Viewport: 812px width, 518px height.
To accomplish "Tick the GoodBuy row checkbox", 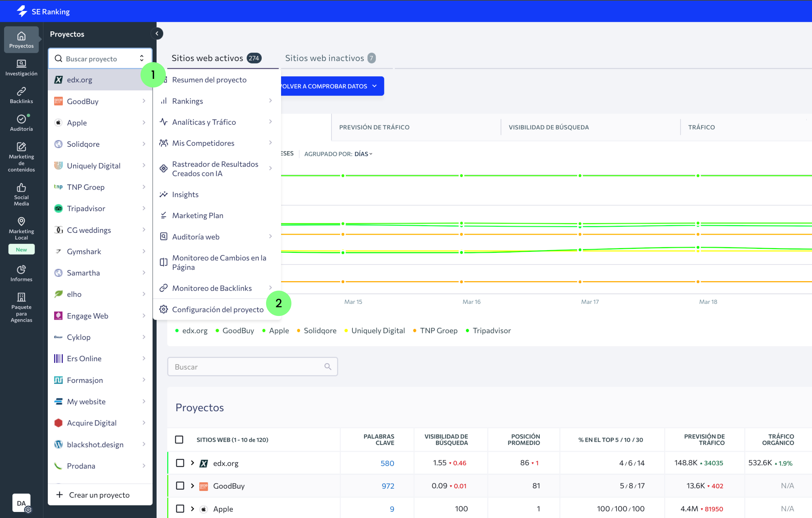I will click(180, 486).
